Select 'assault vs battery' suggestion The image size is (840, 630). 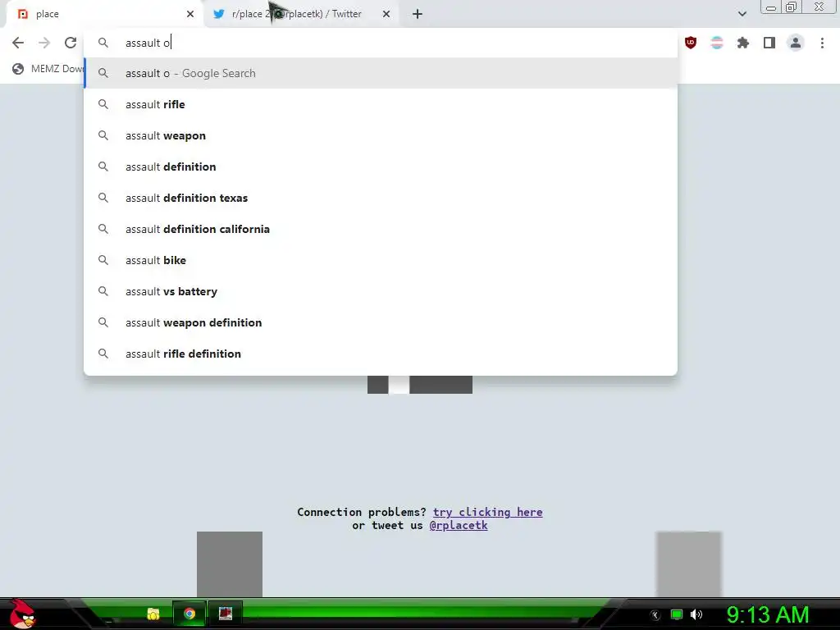point(381,291)
